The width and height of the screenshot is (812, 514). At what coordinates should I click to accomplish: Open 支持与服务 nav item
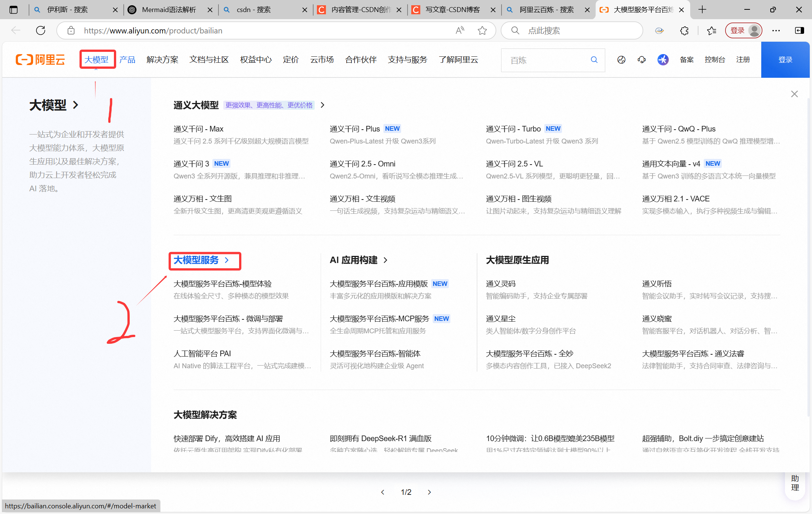(408, 60)
